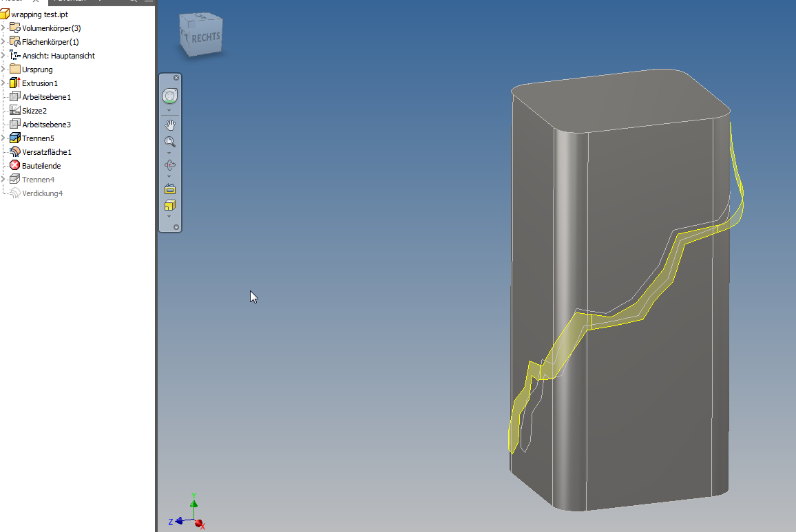Screen dimensions: 796x532
Task: Close the floating navigation bar
Action: tap(177, 78)
